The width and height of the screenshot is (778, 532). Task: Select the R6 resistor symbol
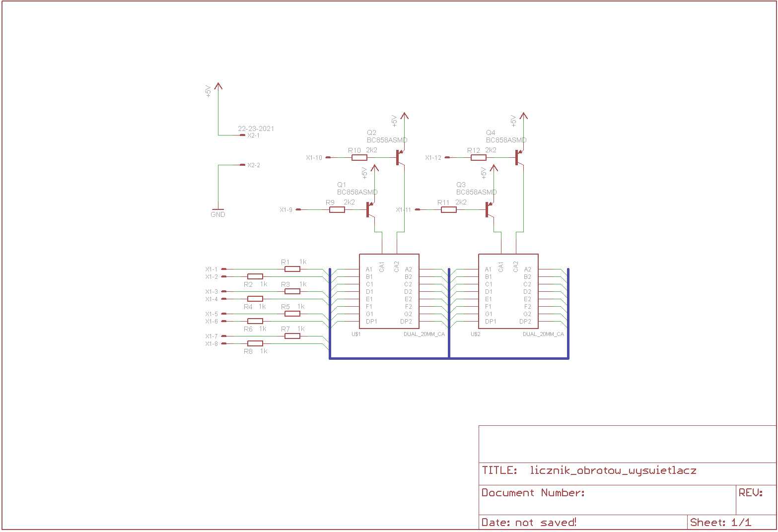click(x=255, y=321)
